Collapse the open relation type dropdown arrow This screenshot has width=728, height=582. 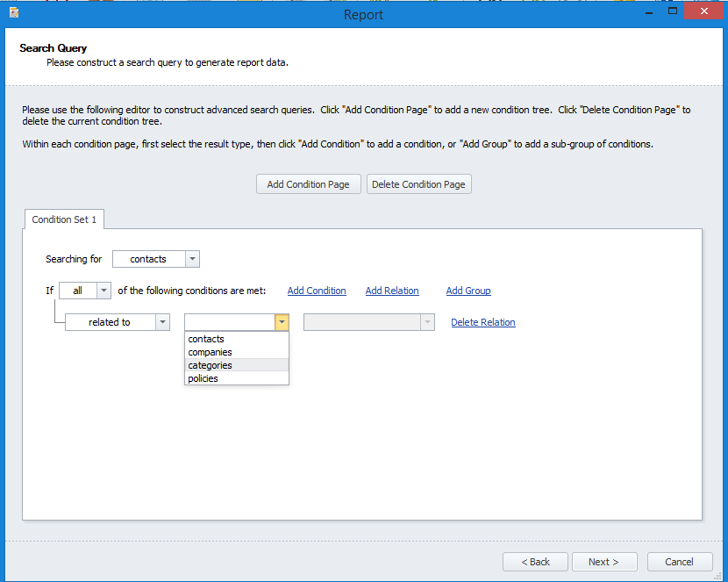[281, 322]
